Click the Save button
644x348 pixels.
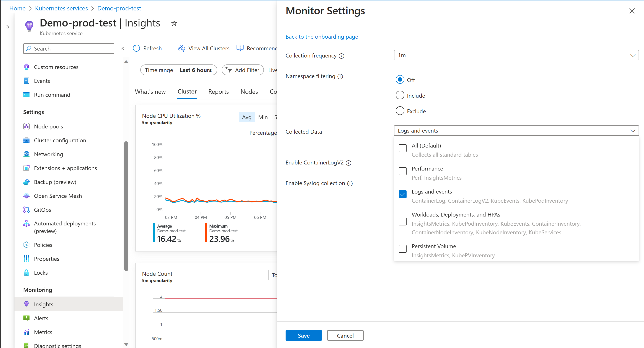tap(304, 335)
